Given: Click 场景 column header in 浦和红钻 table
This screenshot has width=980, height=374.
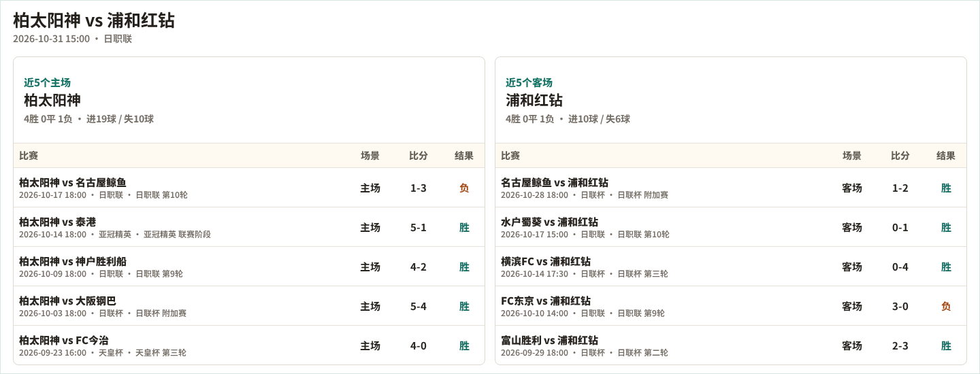Looking at the screenshot, I should point(852,156).
